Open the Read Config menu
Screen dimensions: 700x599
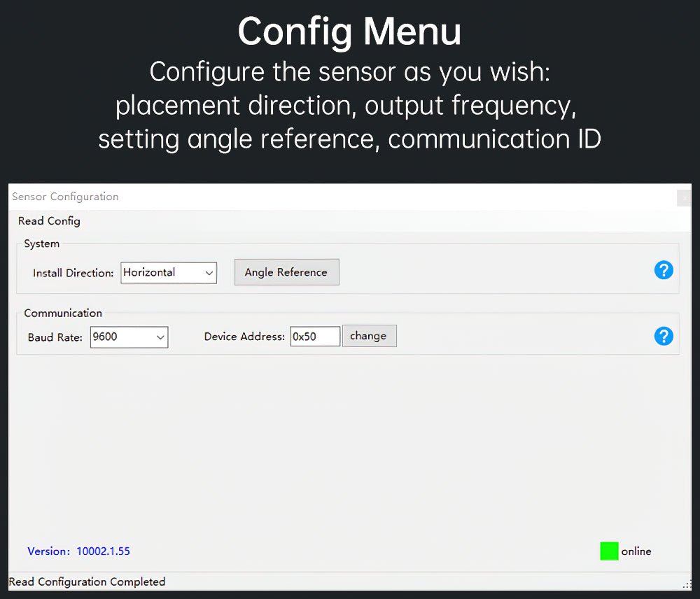(x=49, y=221)
